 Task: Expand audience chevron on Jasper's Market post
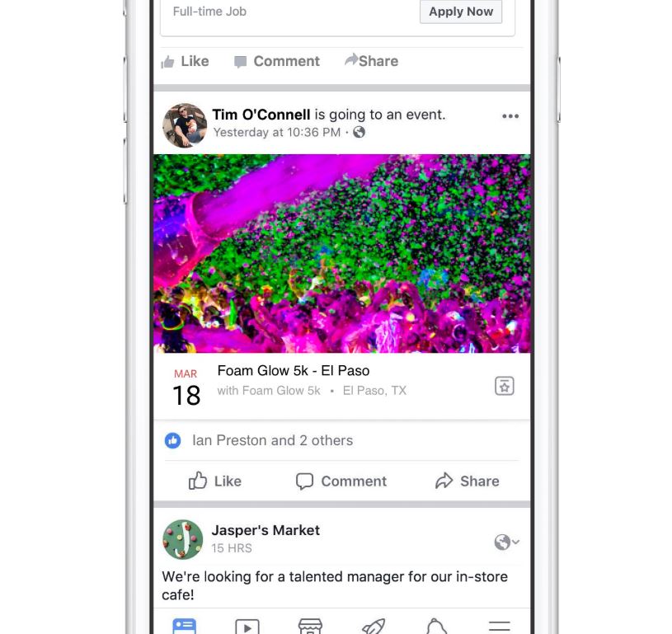[x=515, y=542]
